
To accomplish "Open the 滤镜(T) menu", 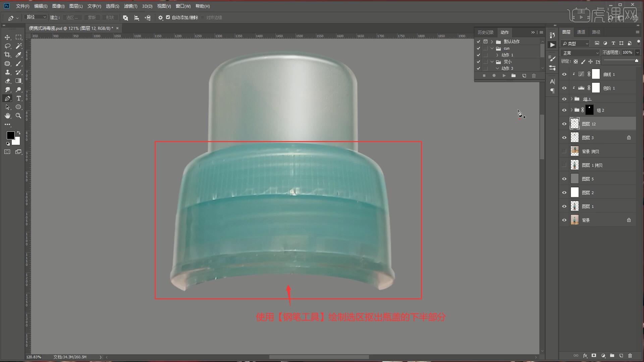I will pos(130,6).
